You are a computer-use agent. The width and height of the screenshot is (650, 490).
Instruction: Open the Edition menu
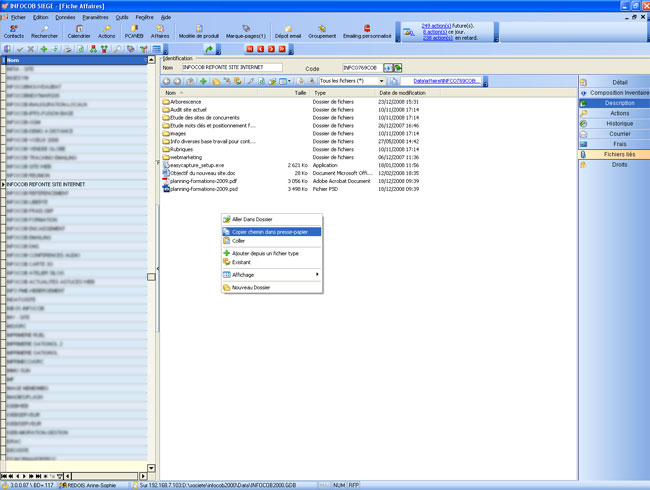click(41, 17)
